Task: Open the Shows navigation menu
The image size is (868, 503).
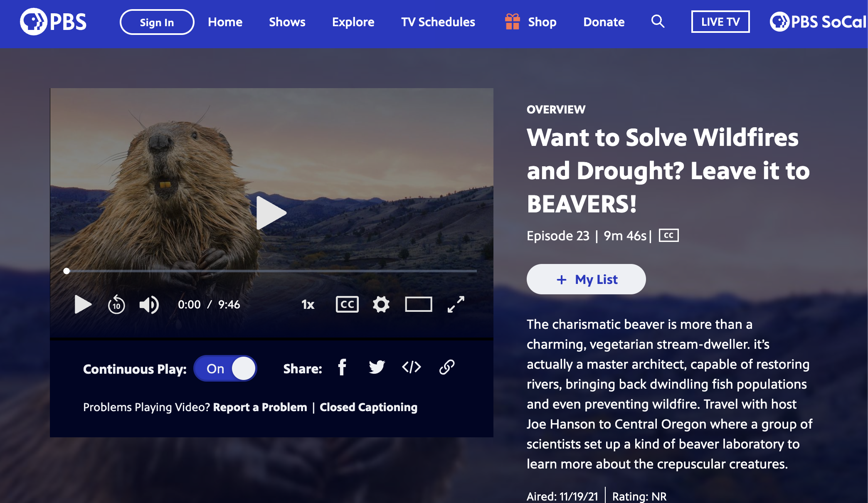Action: [x=287, y=22]
